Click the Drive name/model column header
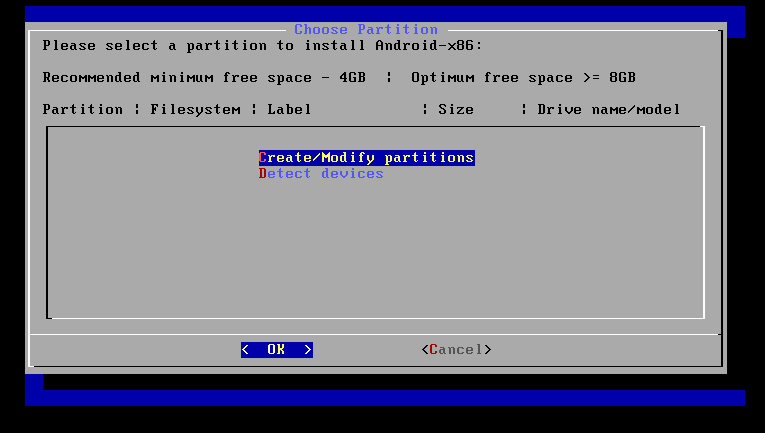The image size is (765, 433). coord(608,109)
